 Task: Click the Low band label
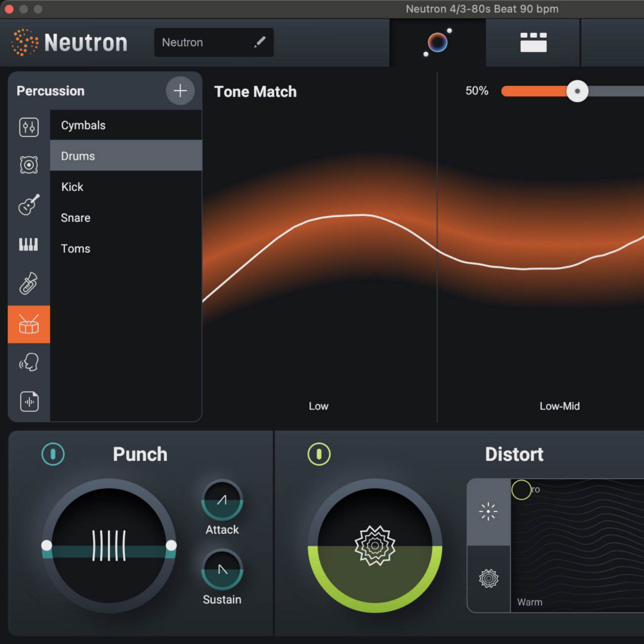point(318,406)
